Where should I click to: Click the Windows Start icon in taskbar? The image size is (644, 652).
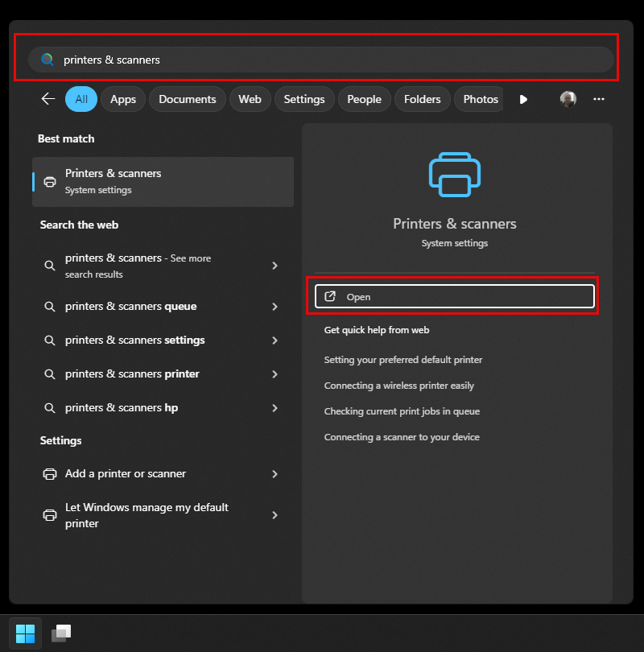coord(25,633)
